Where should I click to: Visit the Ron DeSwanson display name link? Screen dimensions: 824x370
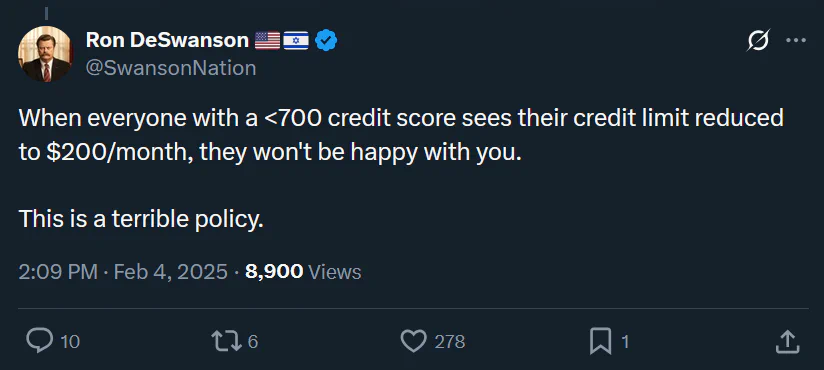point(167,40)
